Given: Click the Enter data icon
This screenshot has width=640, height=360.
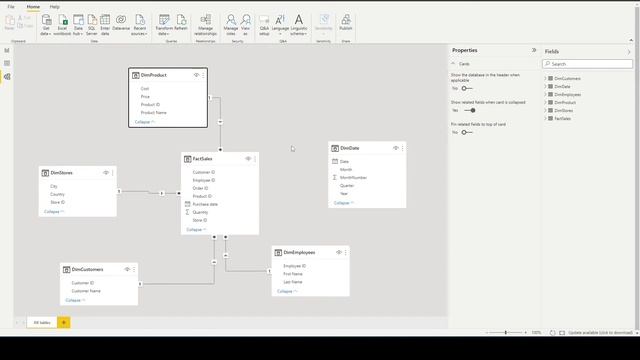Looking at the screenshot, I should 105,24.
